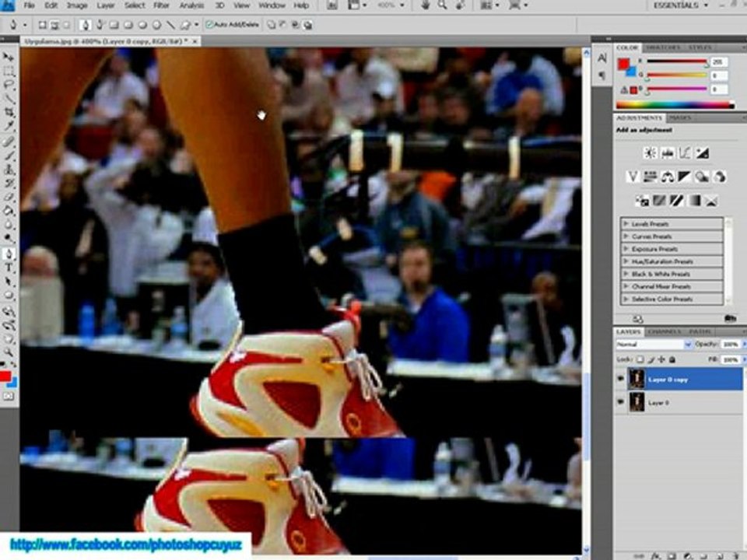Image resolution: width=747 pixels, height=560 pixels.
Task: Choose Line tool in options bar
Action: point(170,25)
